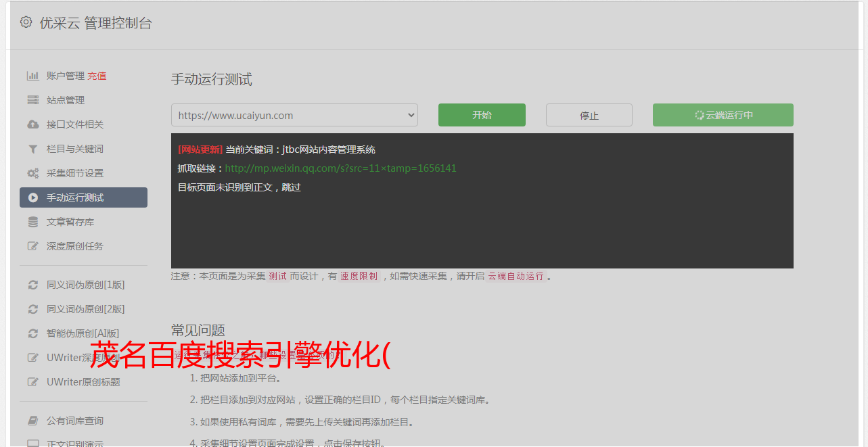Open 同义词伪原创[2版] tool
The image size is (868, 447).
[86, 309]
